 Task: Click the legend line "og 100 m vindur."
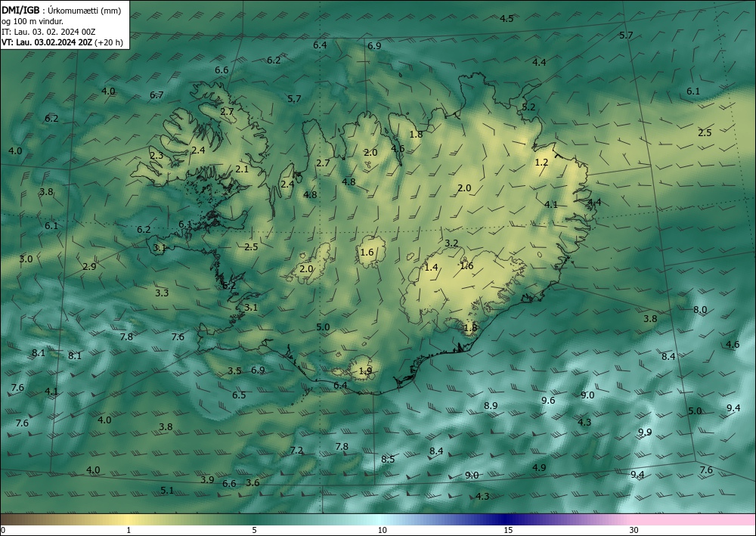pyautogui.click(x=33, y=21)
